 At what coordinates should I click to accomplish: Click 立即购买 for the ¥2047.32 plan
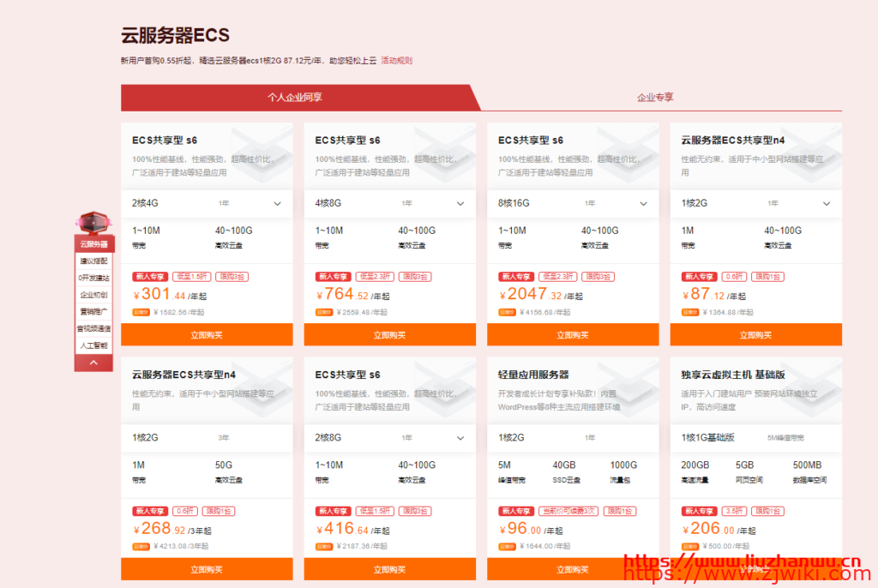click(x=573, y=335)
